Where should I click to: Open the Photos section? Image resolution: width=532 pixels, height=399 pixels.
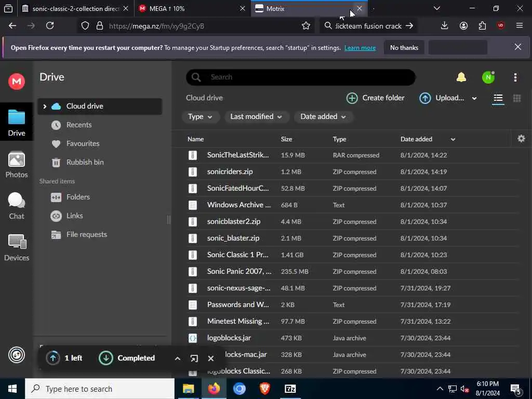click(x=16, y=165)
